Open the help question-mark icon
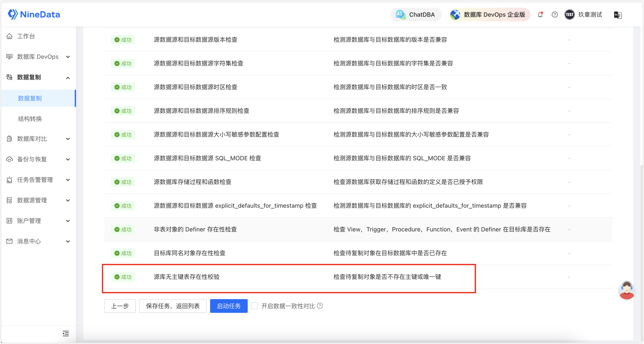Screen dimensions: 644x344 [x=555, y=15]
